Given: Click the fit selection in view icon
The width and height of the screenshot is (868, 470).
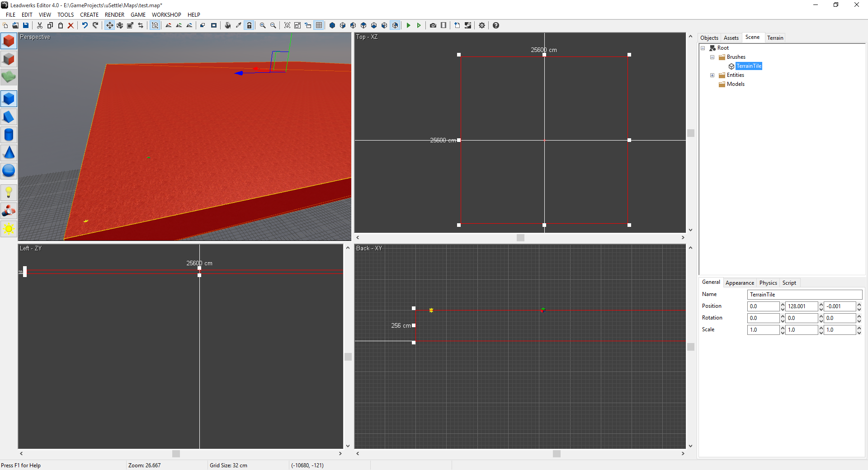Looking at the screenshot, I should [287, 25].
